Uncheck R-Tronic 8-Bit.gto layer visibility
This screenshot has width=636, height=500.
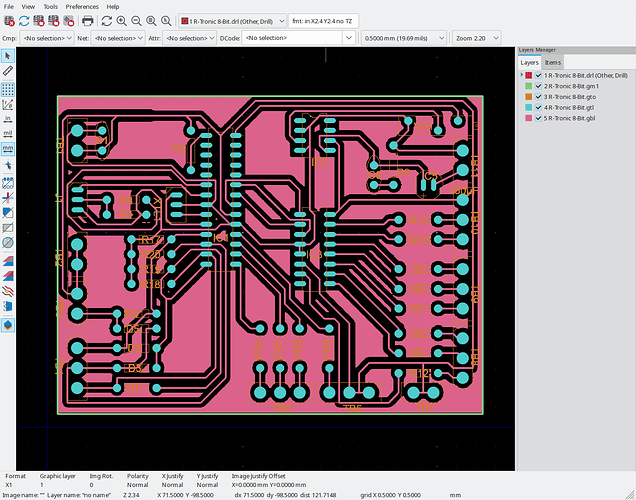538,98
